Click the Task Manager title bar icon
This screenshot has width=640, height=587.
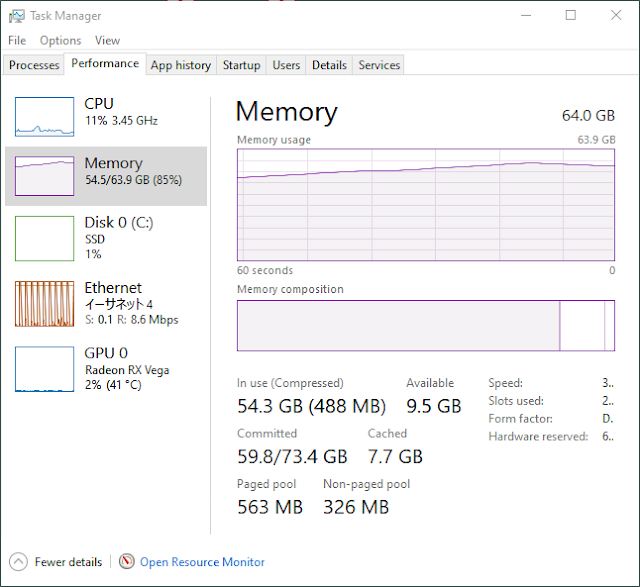17,16
